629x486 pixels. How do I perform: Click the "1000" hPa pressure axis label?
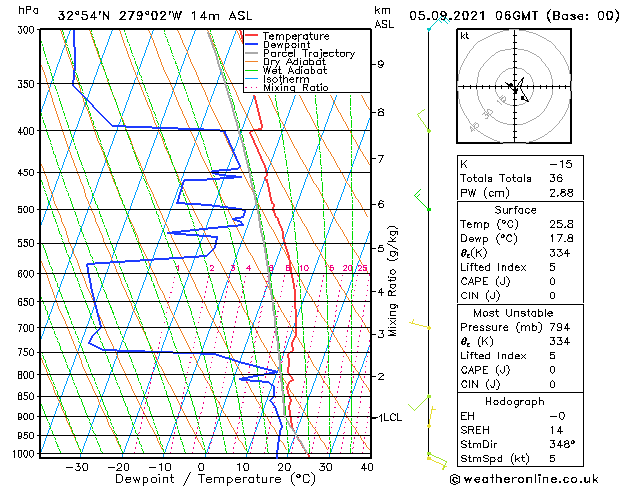click(26, 454)
